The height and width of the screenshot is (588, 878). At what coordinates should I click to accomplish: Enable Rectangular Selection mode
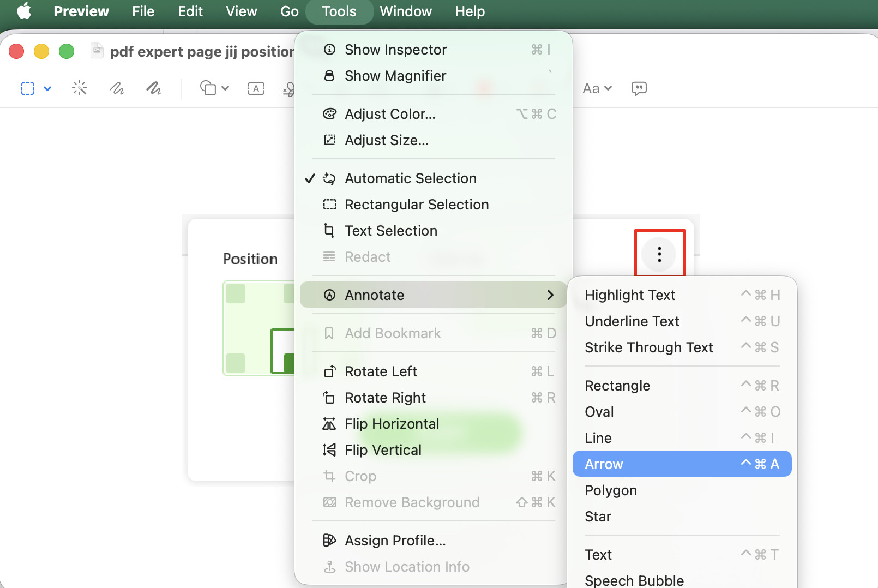pyautogui.click(x=434, y=205)
